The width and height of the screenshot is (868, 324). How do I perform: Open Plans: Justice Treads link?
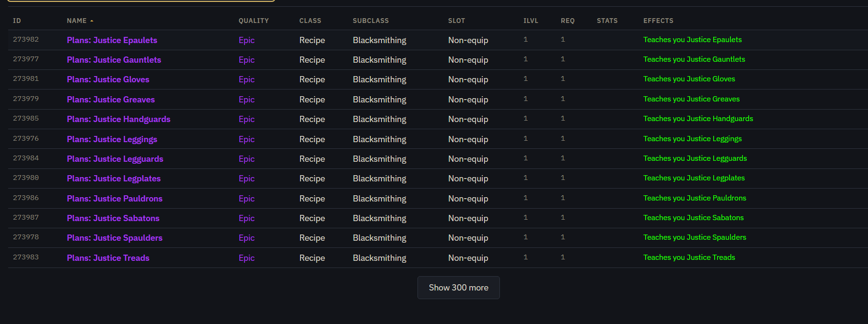coord(108,258)
